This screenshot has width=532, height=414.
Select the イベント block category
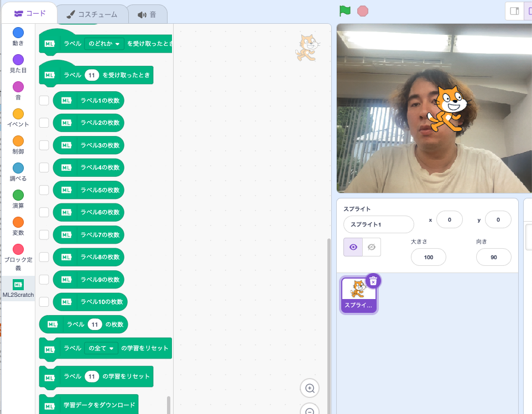click(18, 118)
